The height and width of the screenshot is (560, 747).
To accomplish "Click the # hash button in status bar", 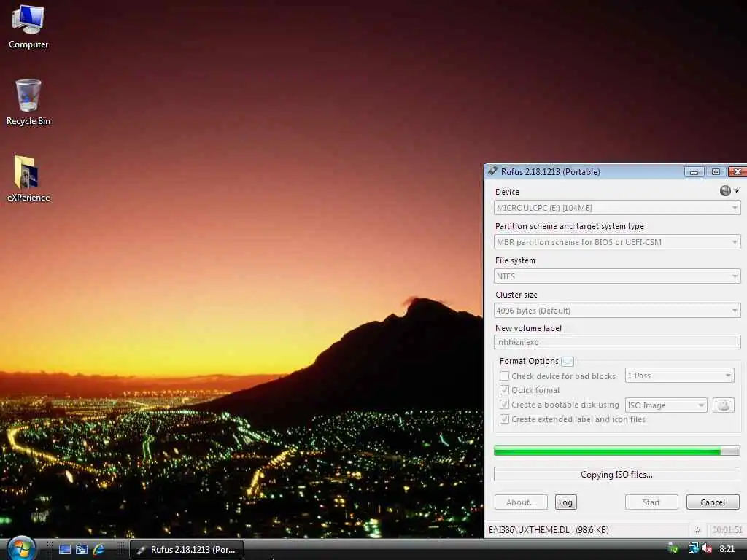I will (698, 529).
